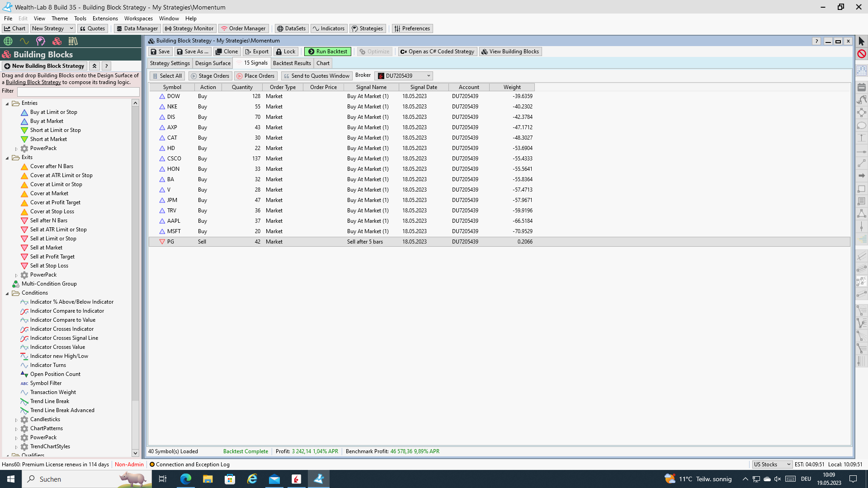Open the US Stocks market dropdown
Screen dimensions: 868x488
click(772, 465)
